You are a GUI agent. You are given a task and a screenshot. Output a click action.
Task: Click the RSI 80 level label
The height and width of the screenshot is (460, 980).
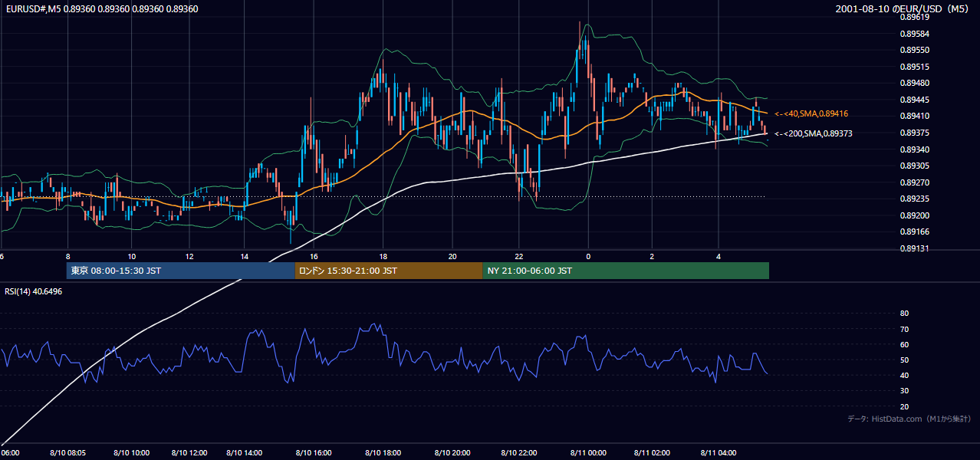point(904,314)
